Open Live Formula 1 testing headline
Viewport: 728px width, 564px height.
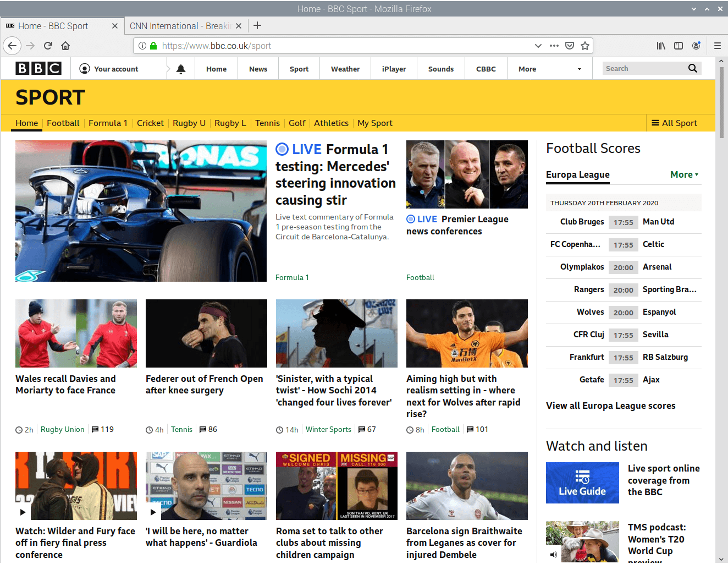335,174
